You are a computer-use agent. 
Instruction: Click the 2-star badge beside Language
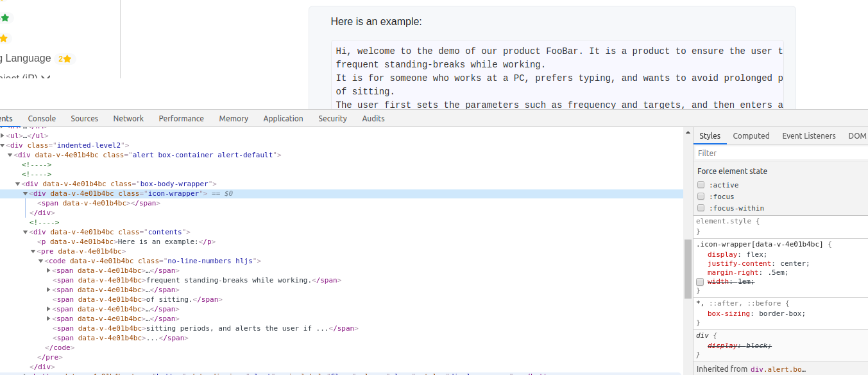pos(65,58)
